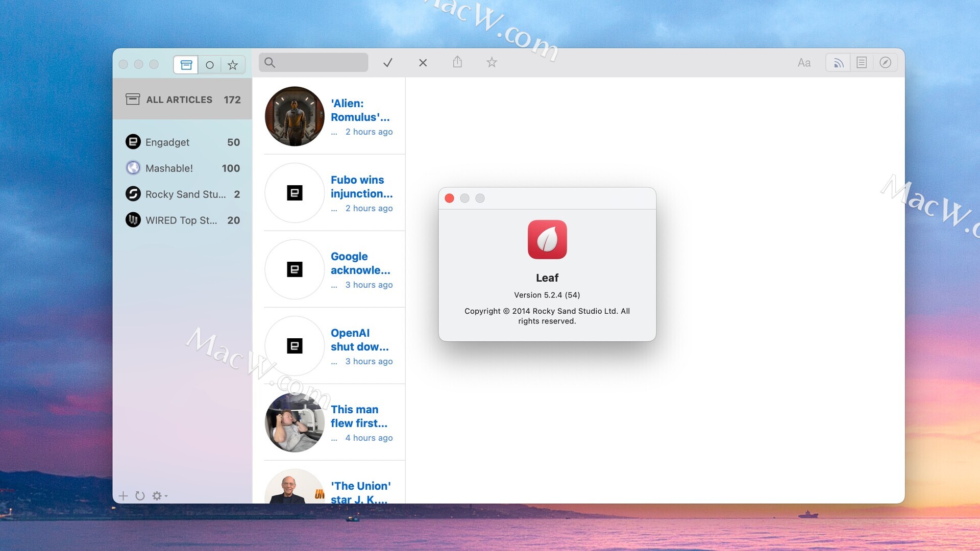Open the Rocky Sand Studio feed
Viewport: 980px width, 551px height.
pos(183,194)
